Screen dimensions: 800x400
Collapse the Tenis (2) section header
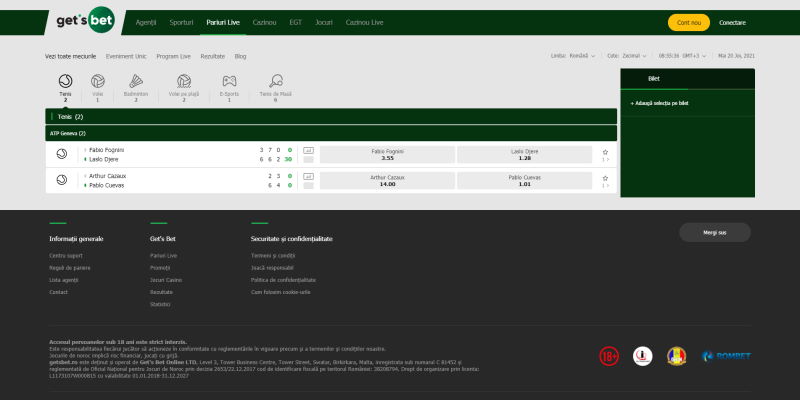331,116
